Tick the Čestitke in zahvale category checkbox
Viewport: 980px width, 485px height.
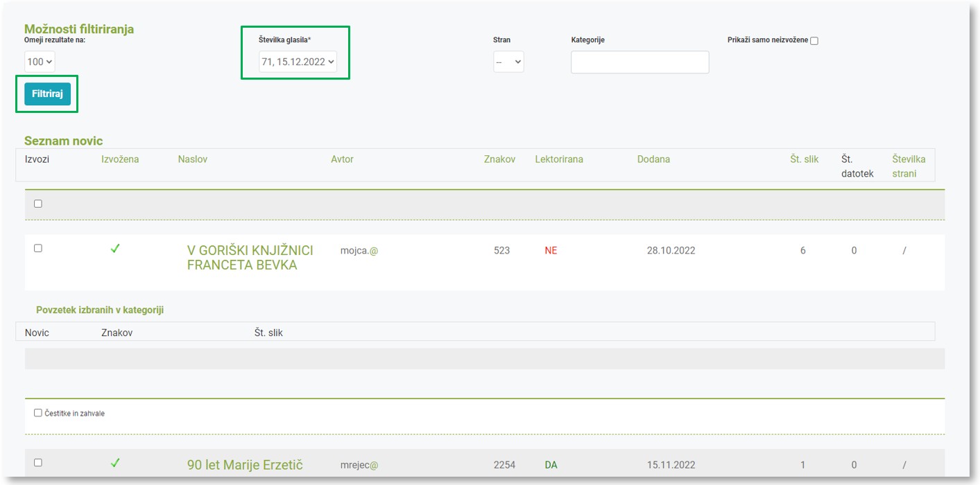click(38, 413)
